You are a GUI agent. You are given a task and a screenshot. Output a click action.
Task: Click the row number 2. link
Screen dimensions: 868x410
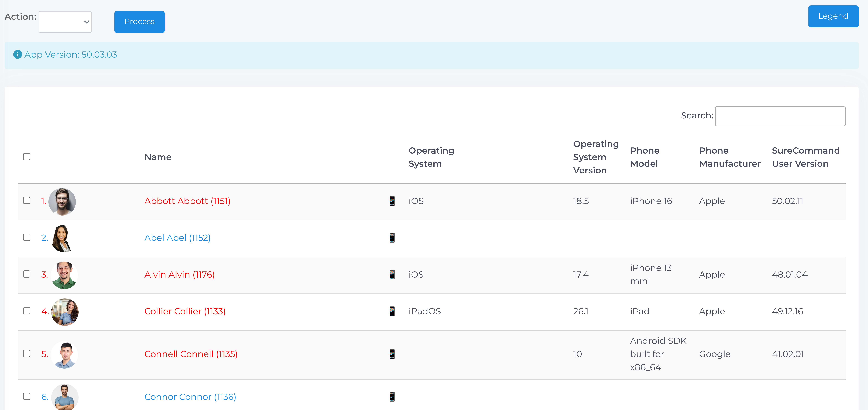tap(44, 238)
